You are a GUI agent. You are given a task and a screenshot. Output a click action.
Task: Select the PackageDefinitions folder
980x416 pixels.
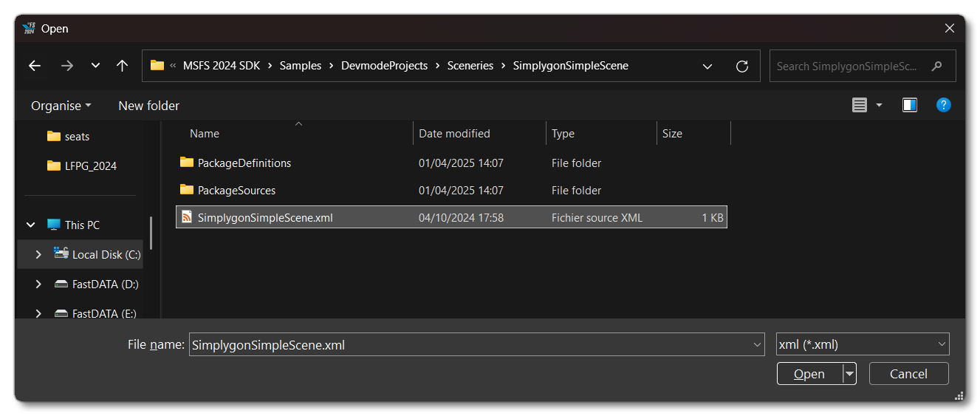[244, 163]
